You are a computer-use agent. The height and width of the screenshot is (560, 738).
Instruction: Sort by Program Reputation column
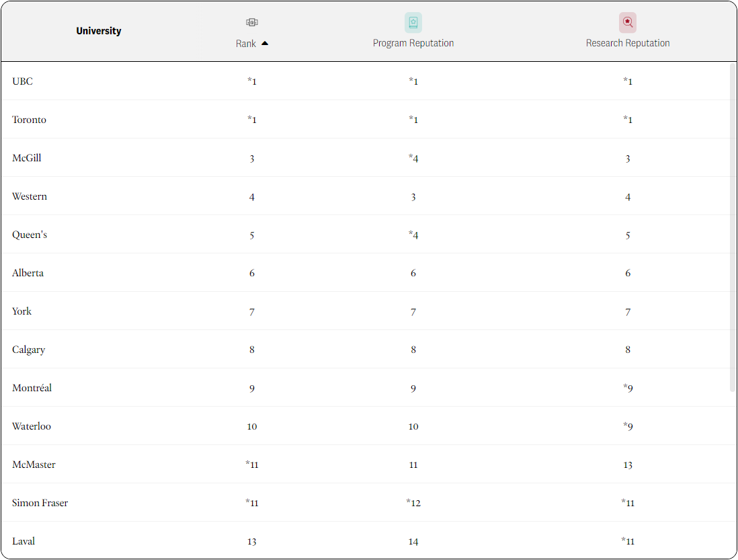point(413,43)
